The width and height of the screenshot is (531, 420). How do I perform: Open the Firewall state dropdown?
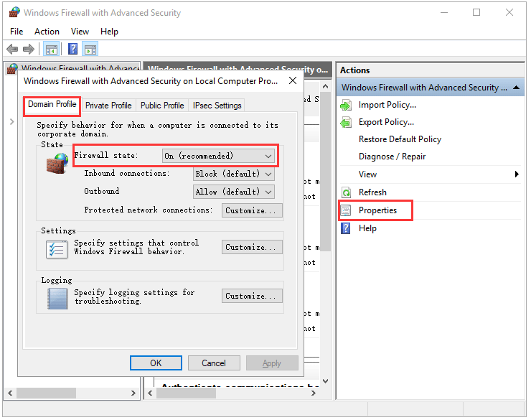[218, 156]
